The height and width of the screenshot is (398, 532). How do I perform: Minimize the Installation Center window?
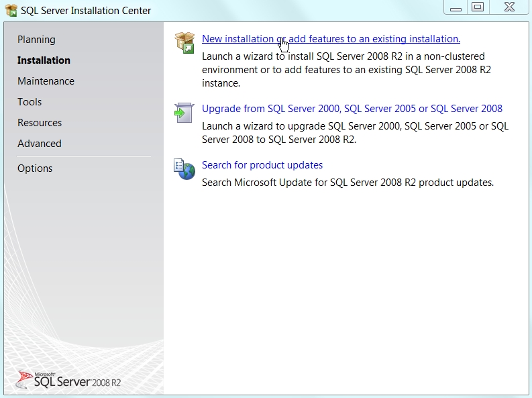pyautogui.click(x=456, y=7)
